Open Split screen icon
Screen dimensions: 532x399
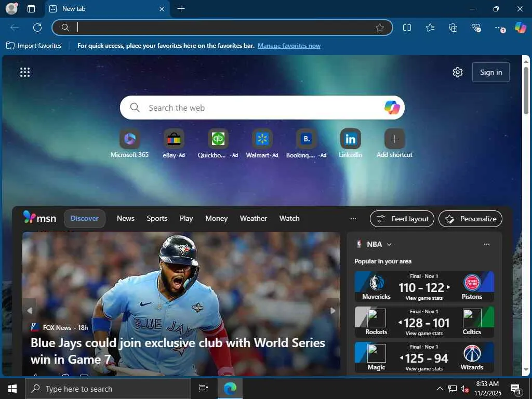click(407, 28)
